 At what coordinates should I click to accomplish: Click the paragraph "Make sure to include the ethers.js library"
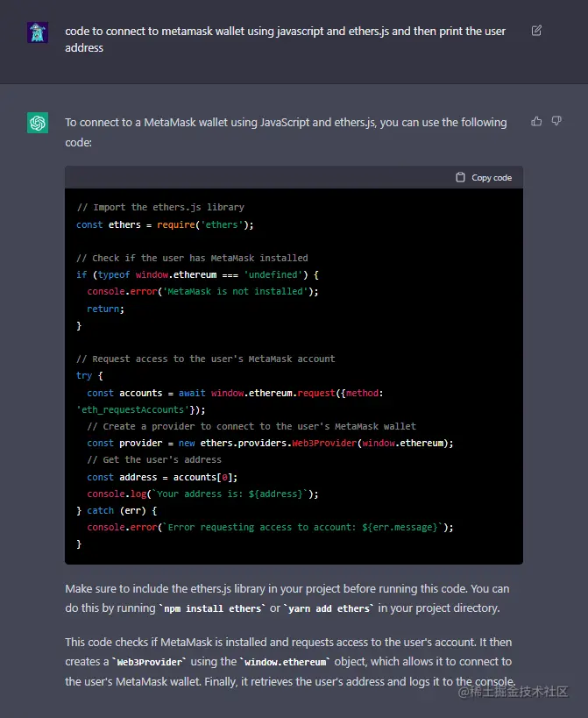(287, 599)
